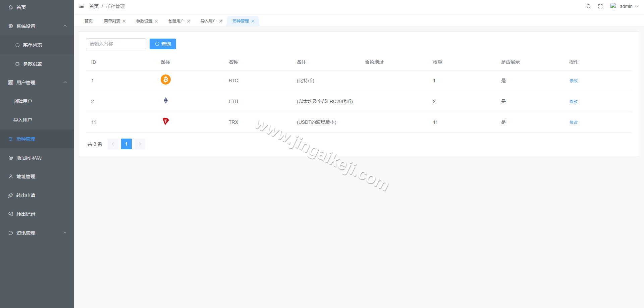This screenshot has width=644, height=308.
Task: Click 修改 link on the TRX row
Action: [x=573, y=122]
